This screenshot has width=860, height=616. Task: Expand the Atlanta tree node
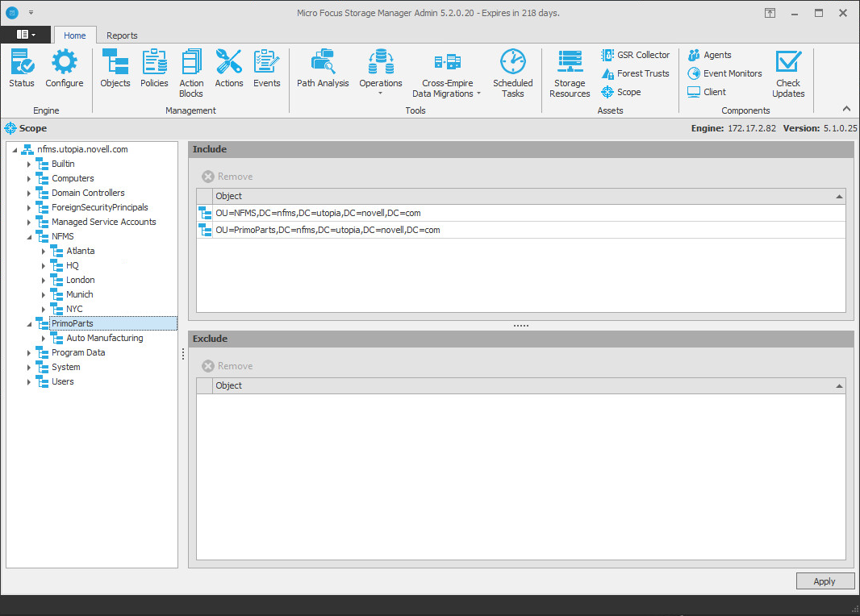(44, 251)
